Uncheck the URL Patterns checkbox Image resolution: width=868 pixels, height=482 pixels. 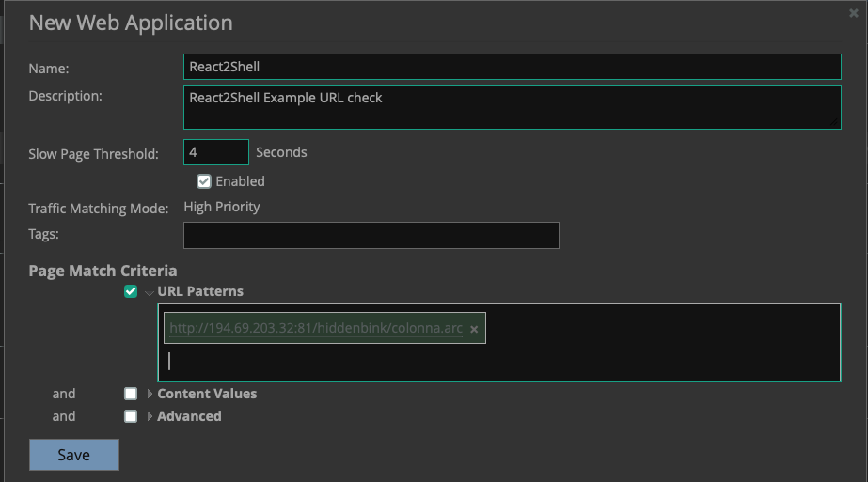pyautogui.click(x=131, y=291)
